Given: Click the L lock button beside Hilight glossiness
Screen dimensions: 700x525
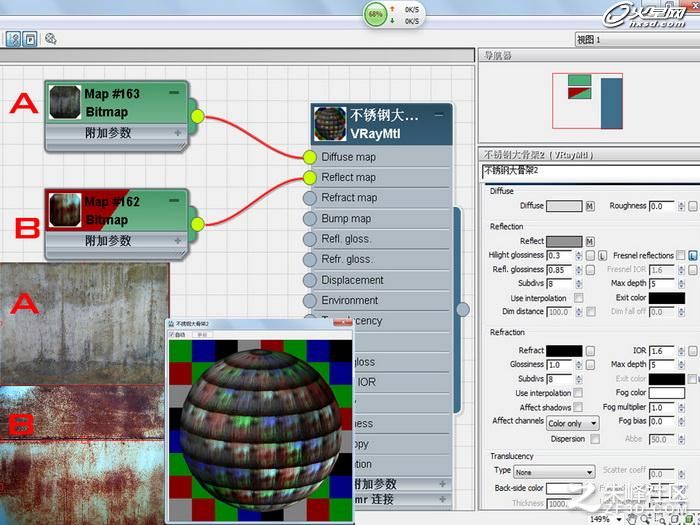Looking at the screenshot, I should coord(602,256).
